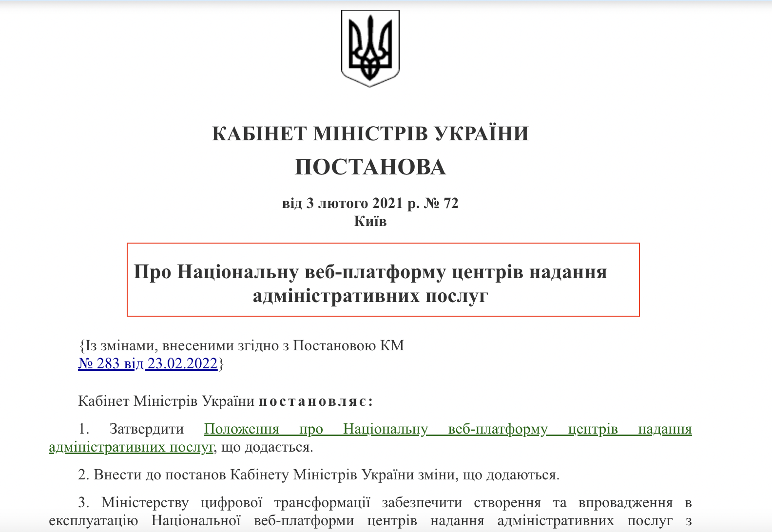Click the line 'Кабінет Міністрів України постановляє:'
772x532 pixels.
coord(226,401)
